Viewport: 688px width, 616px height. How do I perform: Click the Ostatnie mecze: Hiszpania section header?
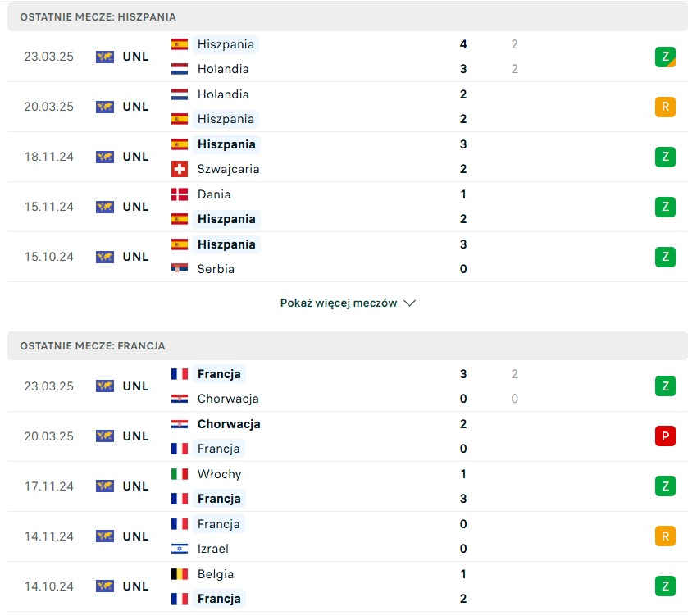[x=98, y=17]
